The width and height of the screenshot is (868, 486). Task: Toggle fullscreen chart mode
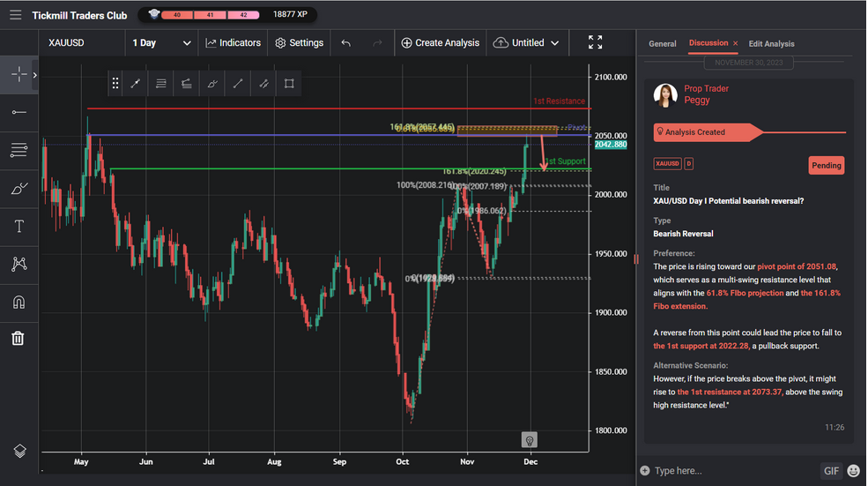[x=595, y=42]
